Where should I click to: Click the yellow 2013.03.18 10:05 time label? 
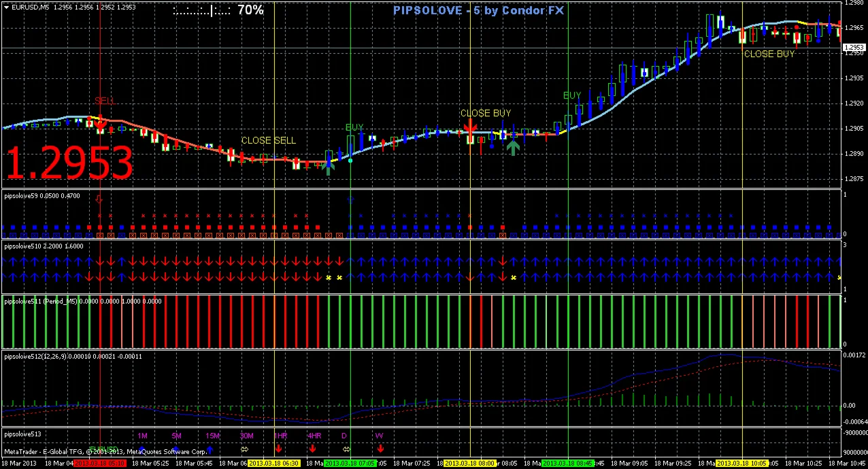click(x=742, y=464)
